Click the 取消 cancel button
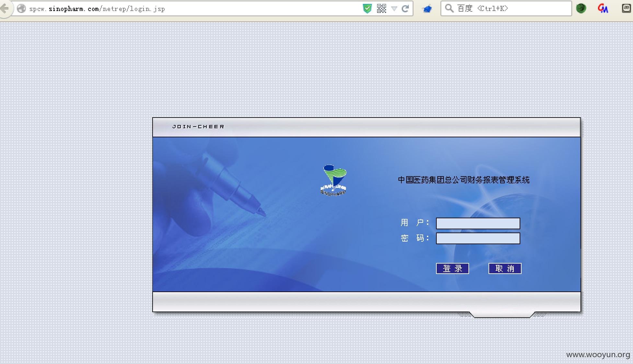The image size is (633, 364). [505, 268]
